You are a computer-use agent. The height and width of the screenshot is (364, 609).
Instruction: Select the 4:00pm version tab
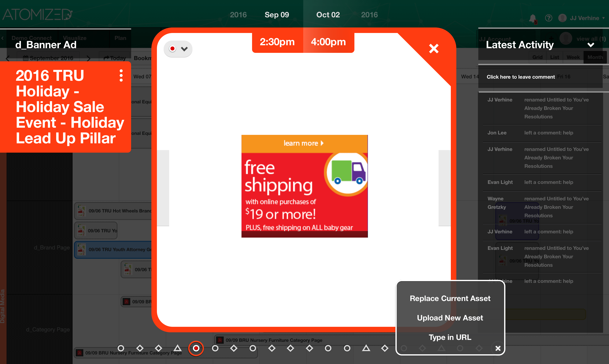click(328, 42)
